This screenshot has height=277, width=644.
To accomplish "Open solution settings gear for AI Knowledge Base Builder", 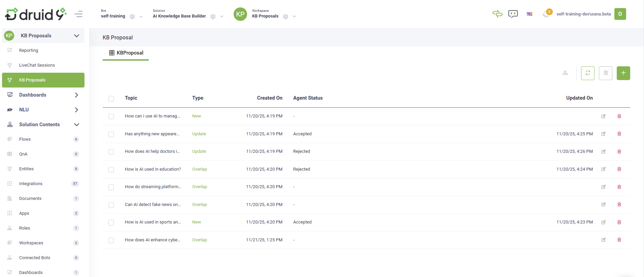I will click(x=213, y=16).
